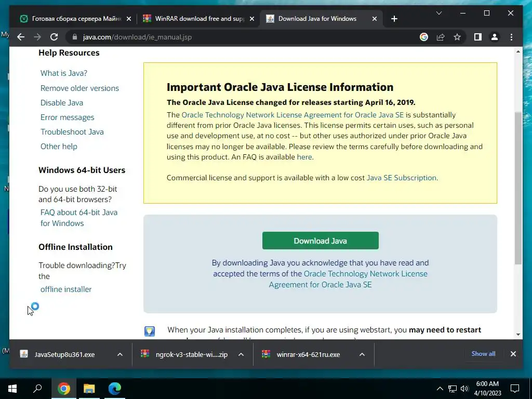Open the Chrome profile menu
The width and height of the screenshot is (532, 399).
pos(495,37)
